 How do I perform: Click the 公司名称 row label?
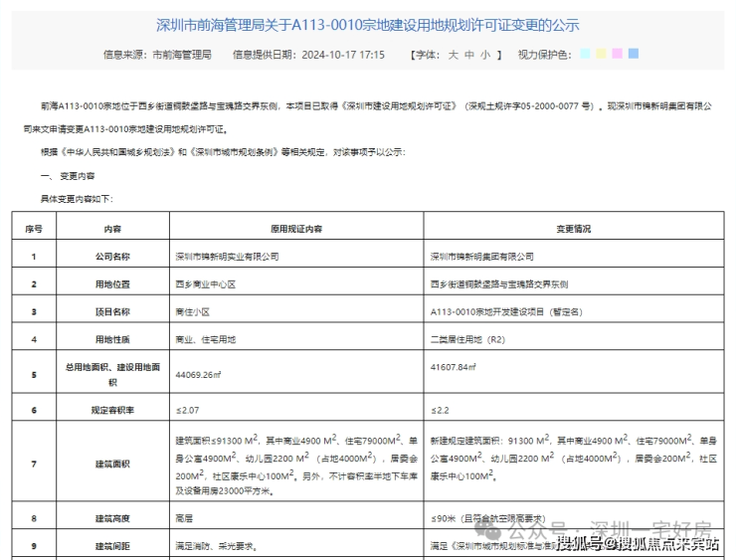click(x=111, y=256)
